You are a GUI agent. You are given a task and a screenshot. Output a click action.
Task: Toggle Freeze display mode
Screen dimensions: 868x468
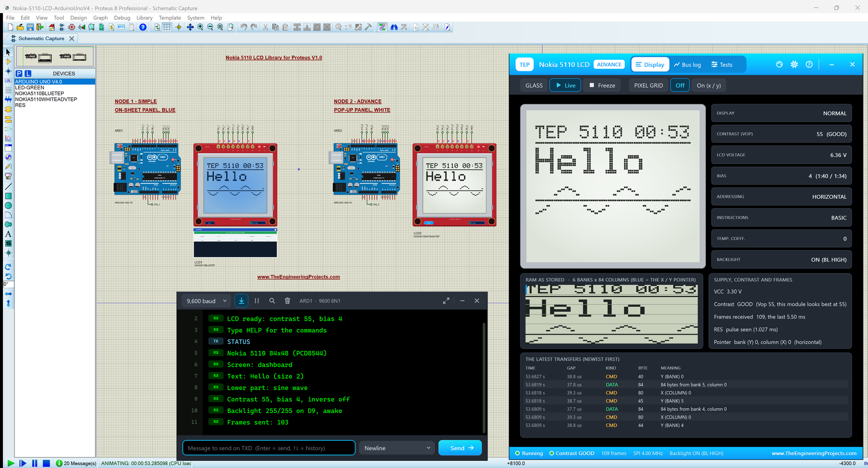click(x=602, y=85)
